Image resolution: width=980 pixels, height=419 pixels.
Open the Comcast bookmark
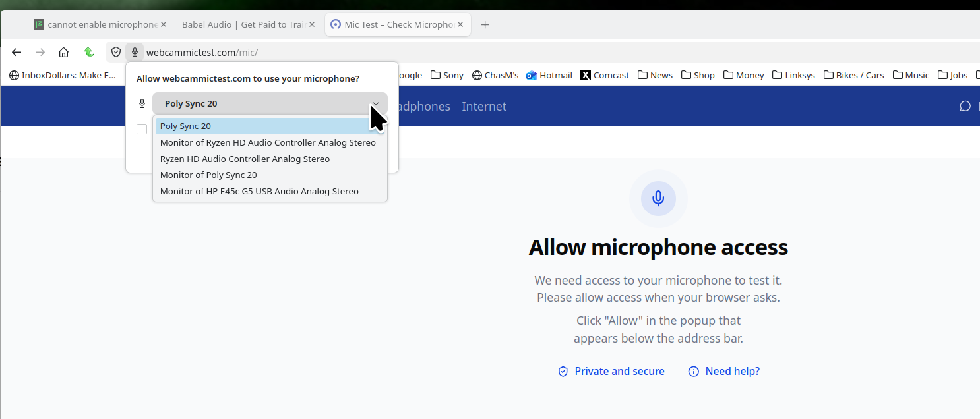[605, 75]
